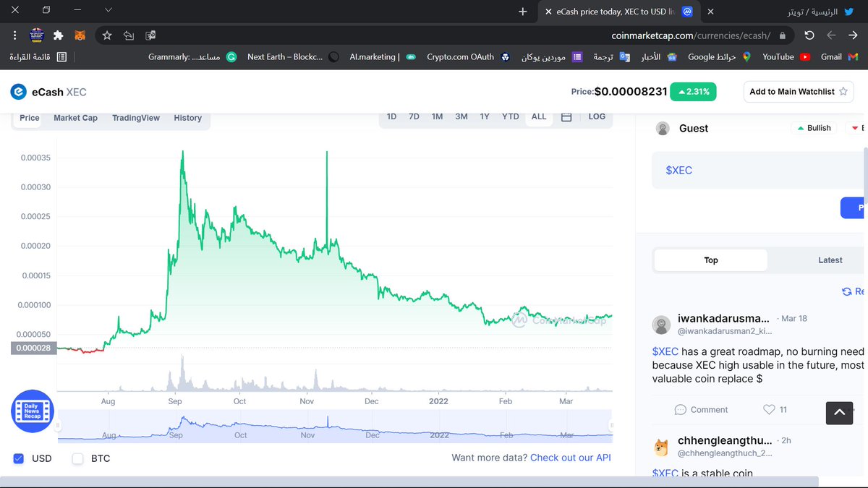
Task: Click the scroll-to-top arrow button
Action: coord(839,413)
